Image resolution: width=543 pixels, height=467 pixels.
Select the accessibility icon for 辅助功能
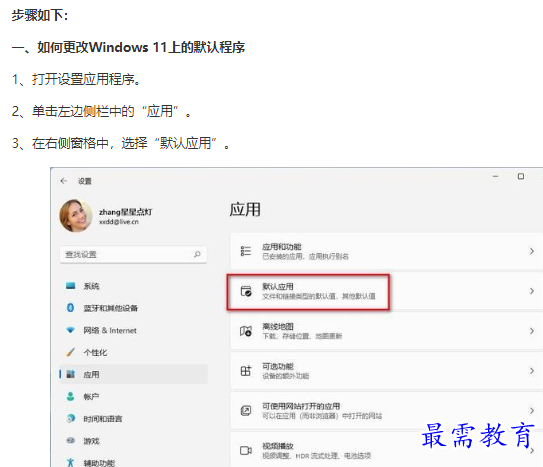pyautogui.click(x=70, y=462)
